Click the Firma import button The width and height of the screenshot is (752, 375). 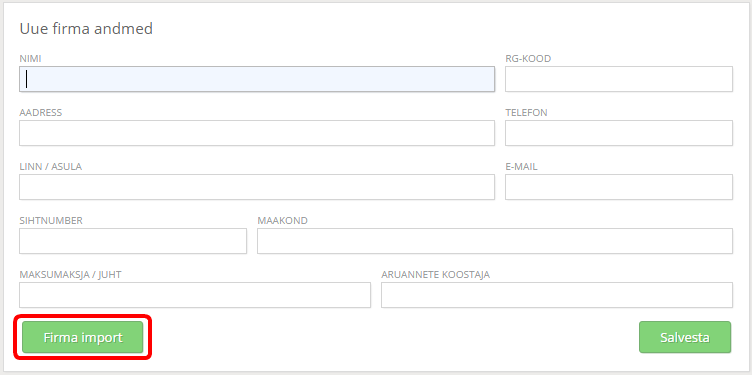pos(82,337)
